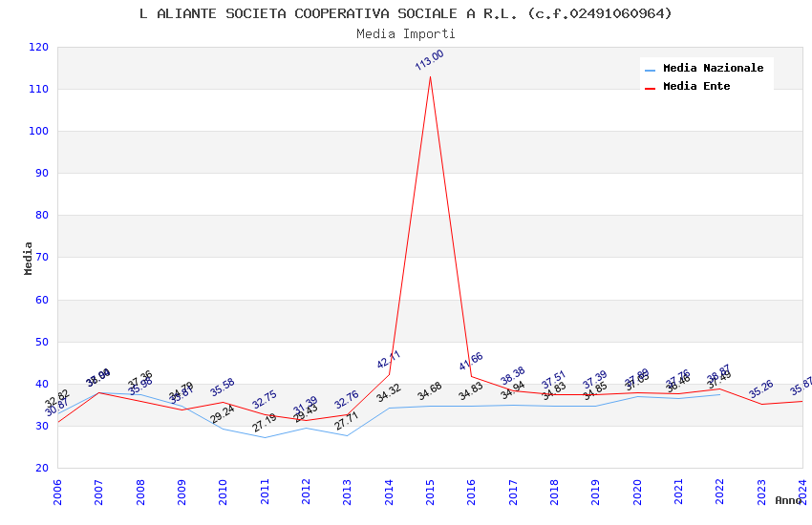Click the 29.24 data label
The image size is (812, 525).
pyautogui.click(x=223, y=413)
